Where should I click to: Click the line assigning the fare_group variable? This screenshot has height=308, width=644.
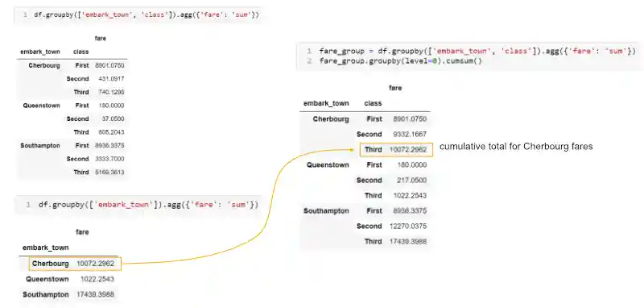point(477,52)
